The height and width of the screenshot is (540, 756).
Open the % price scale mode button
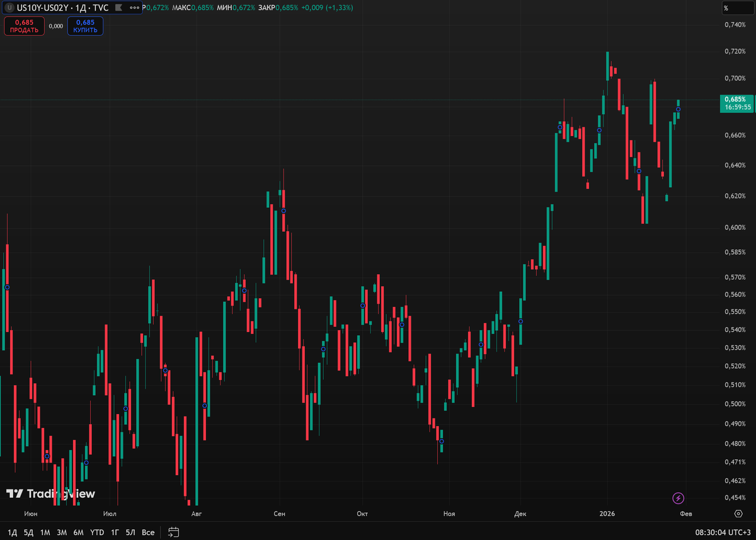738,8
